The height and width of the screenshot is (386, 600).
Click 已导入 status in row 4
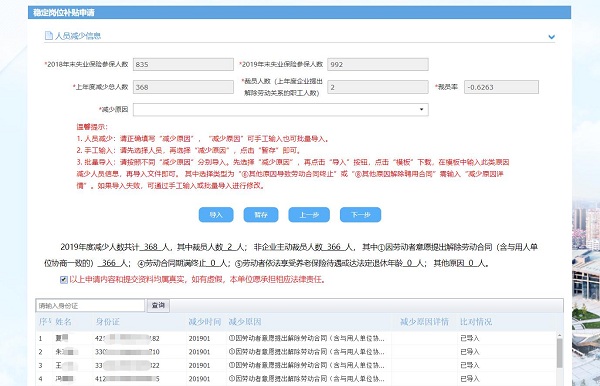(x=470, y=379)
